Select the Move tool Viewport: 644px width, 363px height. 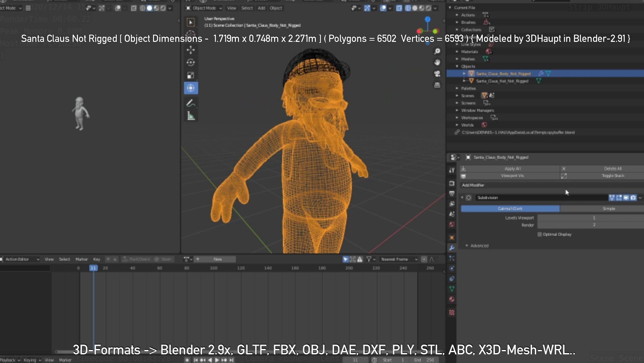[x=191, y=50]
